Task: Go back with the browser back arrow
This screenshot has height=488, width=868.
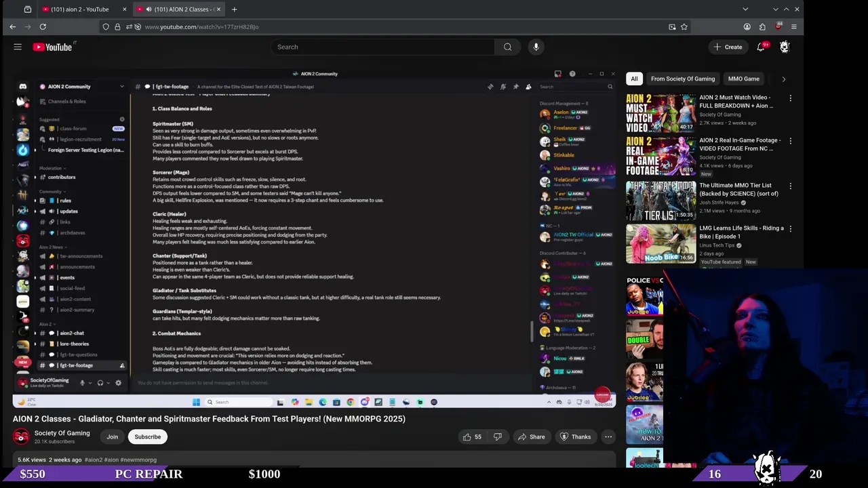Action: pos(13,26)
